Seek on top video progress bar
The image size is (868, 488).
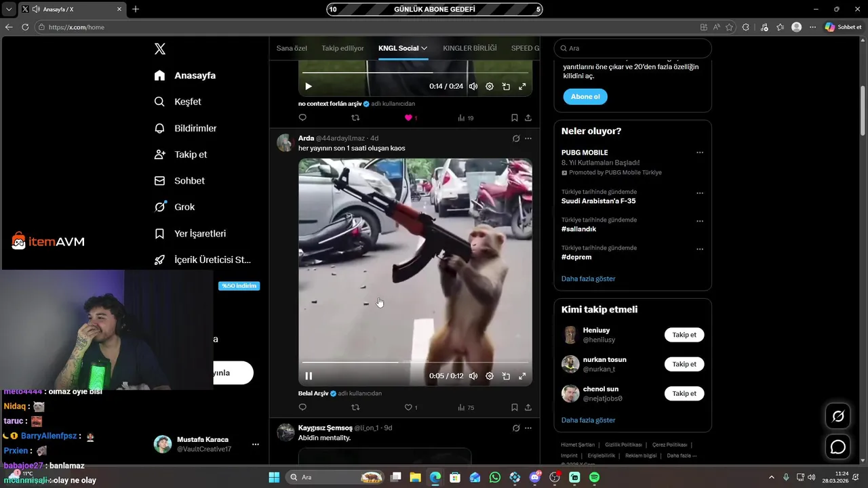click(x=415, y=73)
